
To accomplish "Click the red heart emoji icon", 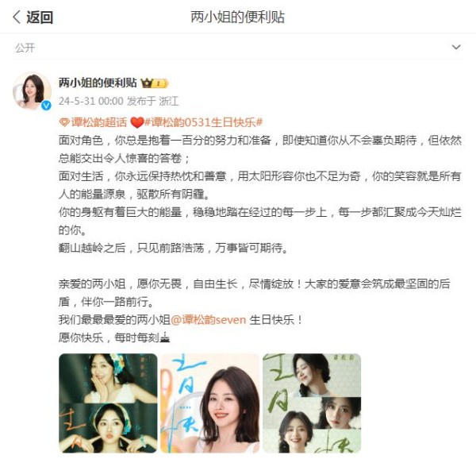I will pos(136,123).
